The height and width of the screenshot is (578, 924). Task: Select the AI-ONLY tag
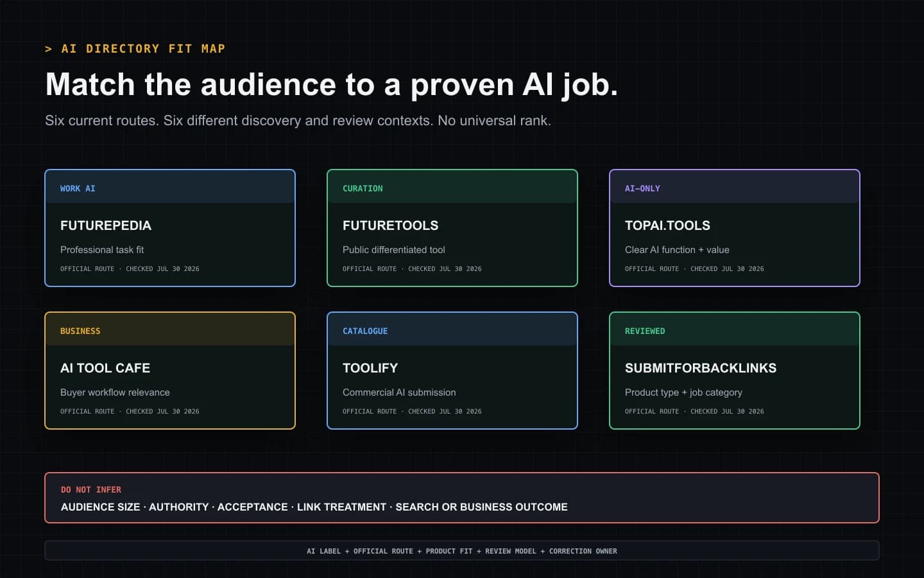642,188
